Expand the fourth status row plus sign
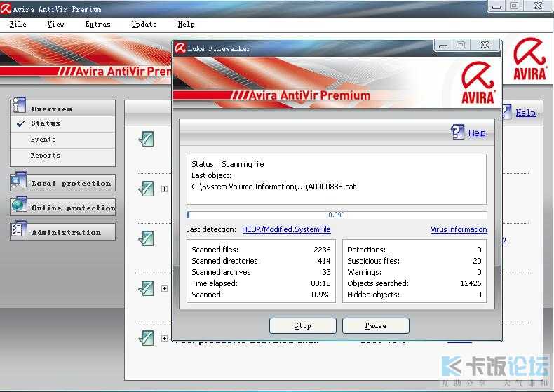Image resolution: width=554 pixels, height=392 pixels. 165,288
